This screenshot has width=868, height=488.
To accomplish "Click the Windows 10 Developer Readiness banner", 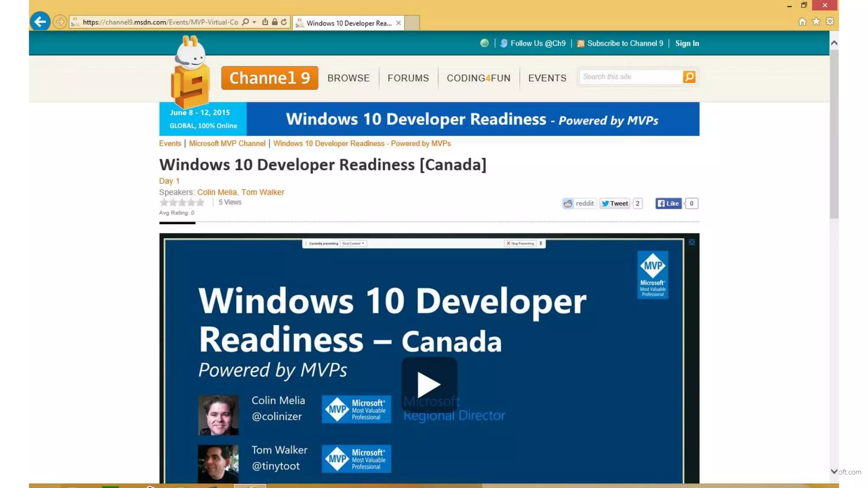I will coord(429,119).
